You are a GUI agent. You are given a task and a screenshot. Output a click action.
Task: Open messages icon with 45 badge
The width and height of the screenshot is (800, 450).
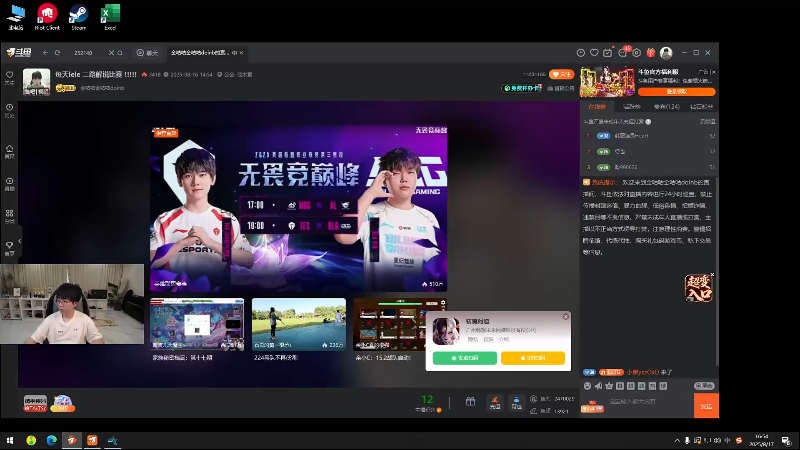(x=622, y=53)
